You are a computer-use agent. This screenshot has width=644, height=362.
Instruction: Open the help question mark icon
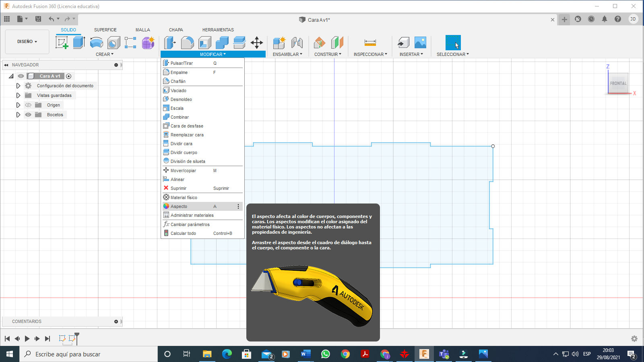coord(618,19)
